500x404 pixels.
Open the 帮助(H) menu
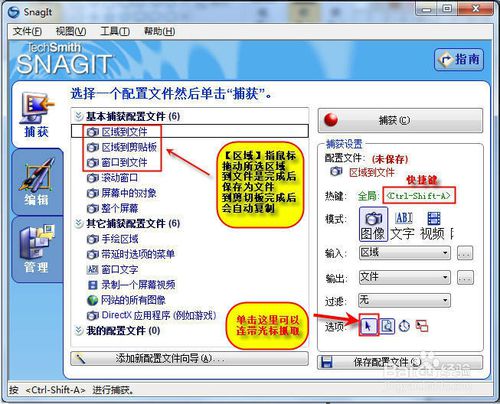[159, 31]
